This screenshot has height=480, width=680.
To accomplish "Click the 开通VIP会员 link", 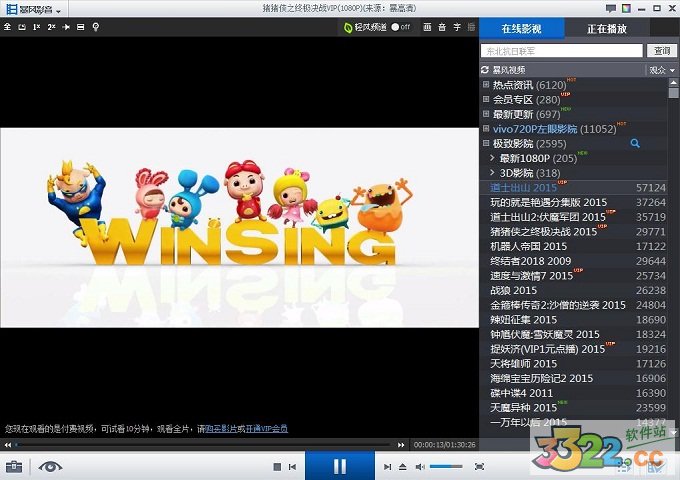I will click(266, 429).
